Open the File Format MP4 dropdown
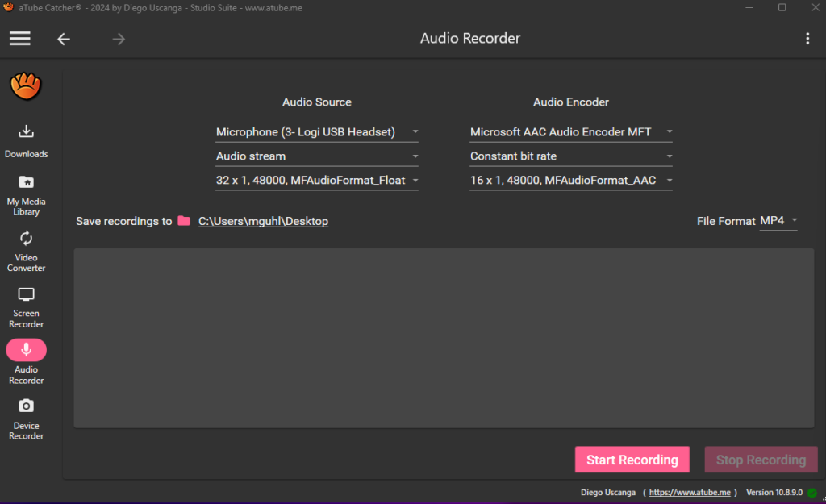Viewport: 826px width, 504px height. 778,221
